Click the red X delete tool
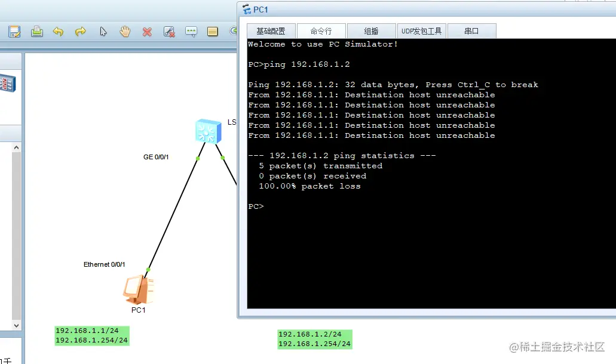The width and height of the screenshot is (616, 364). click(147, 32)
